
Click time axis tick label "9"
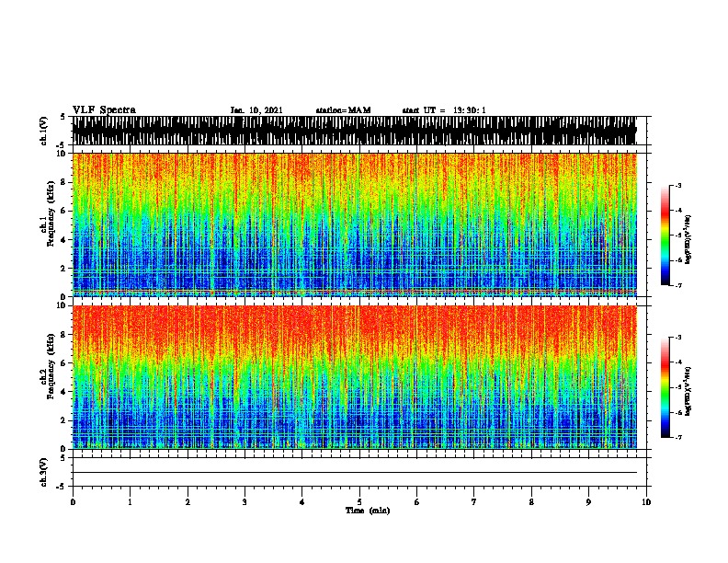[588, 502]
